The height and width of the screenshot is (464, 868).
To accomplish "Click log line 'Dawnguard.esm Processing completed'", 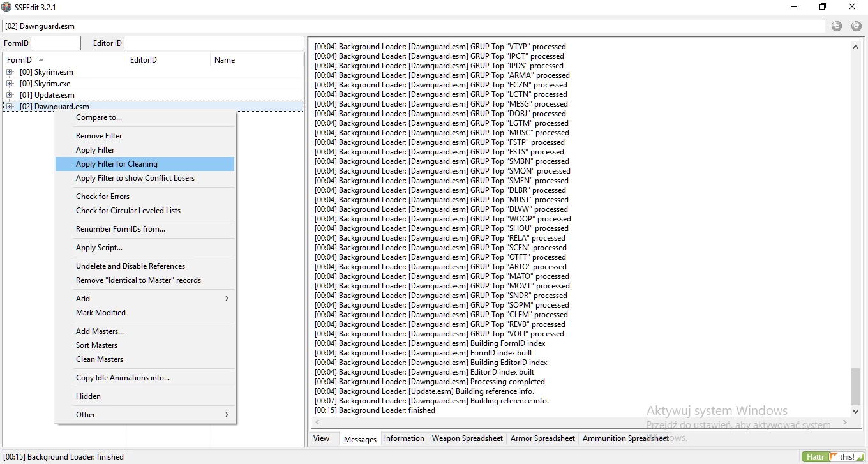I will [x=430, y=382].
